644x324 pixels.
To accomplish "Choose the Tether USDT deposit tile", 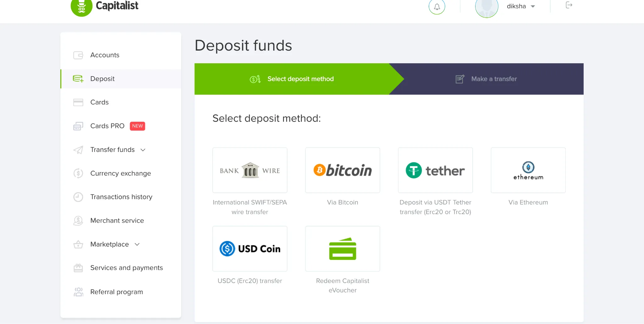I will click(435, 170).
